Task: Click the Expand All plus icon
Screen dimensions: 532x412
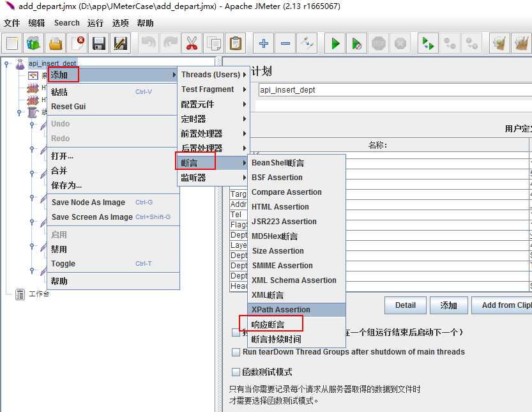Action: pyautogui.click(x=264, y=43)
